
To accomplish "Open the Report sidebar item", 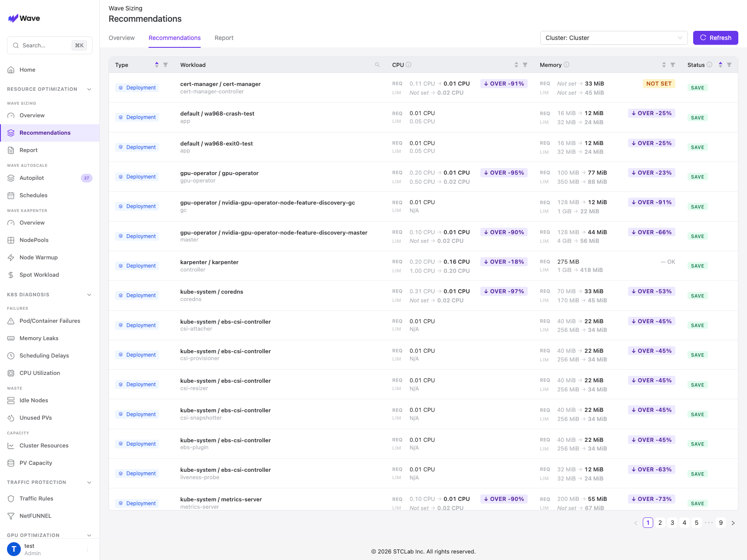I will (x=50, y=150).
